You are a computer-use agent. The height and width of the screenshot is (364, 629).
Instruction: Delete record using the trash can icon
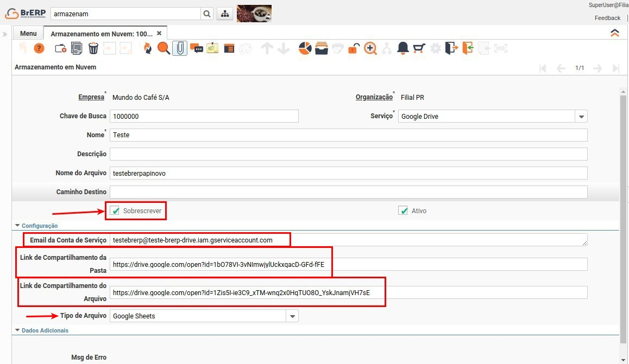click(x=93, y=48)
